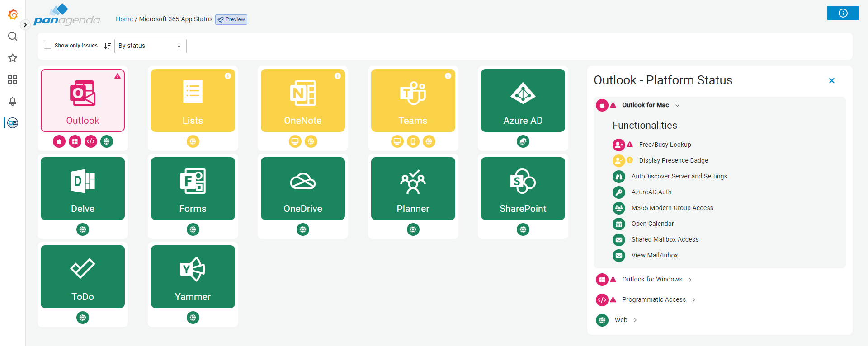Select the Outlook app tile
Screen dimensions: 868x346
point(83,100)
